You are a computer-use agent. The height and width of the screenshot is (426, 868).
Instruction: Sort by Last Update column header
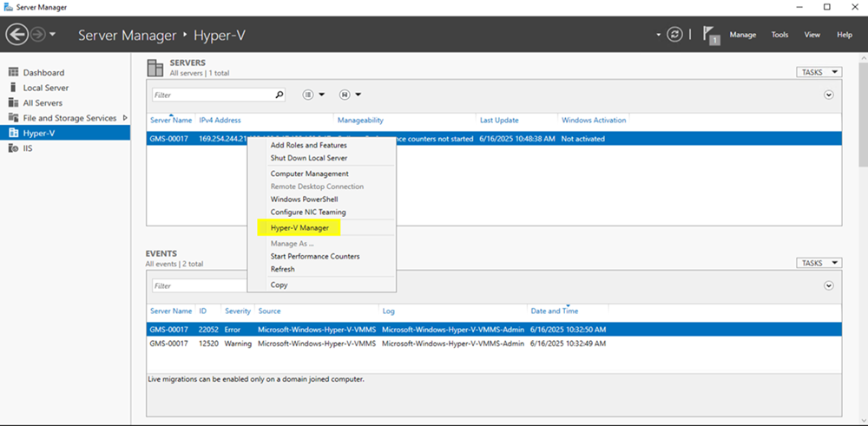point(498,121)
